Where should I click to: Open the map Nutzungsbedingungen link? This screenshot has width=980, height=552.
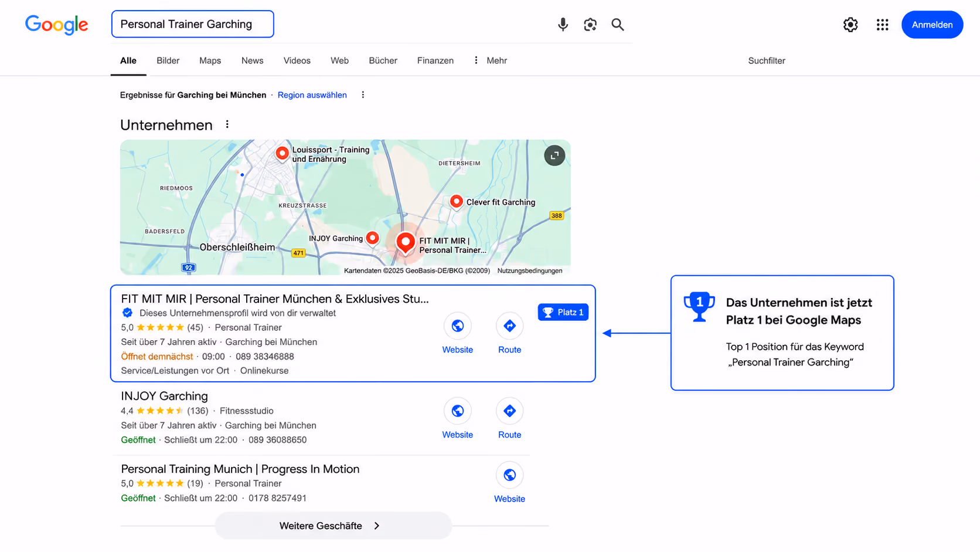[530, 271]
